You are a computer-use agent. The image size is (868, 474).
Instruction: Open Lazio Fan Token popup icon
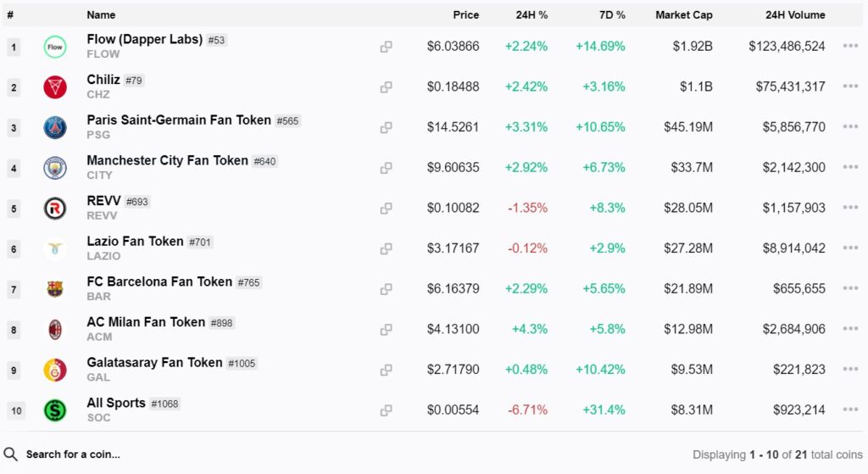[386, 249]
